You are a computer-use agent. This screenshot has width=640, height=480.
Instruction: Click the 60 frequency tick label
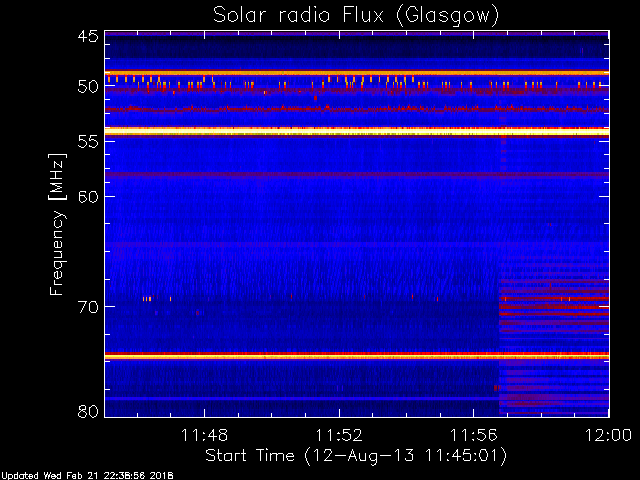88,196
